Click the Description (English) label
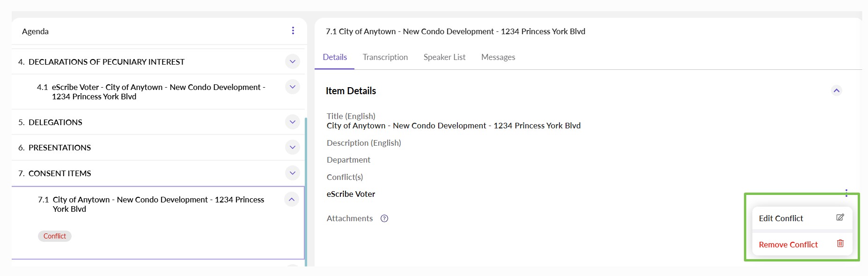 (x=364, y=143)
